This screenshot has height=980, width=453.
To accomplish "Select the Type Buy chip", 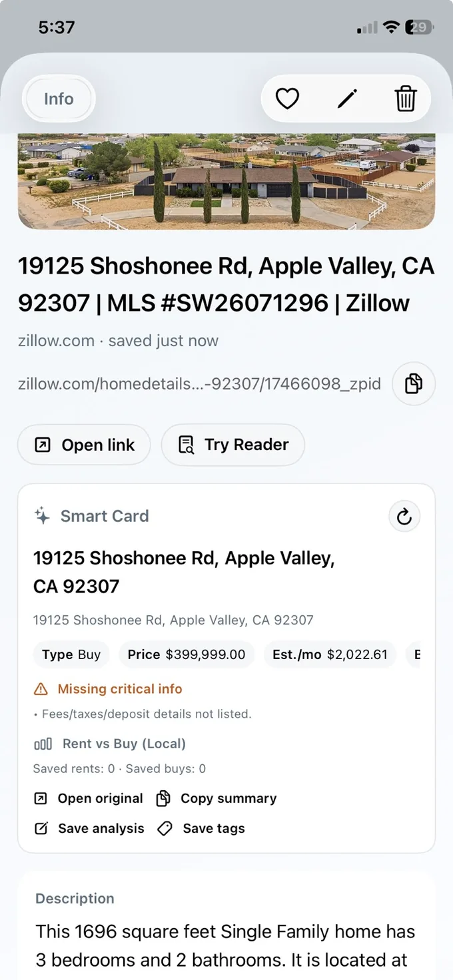I will tap(71, 654).
